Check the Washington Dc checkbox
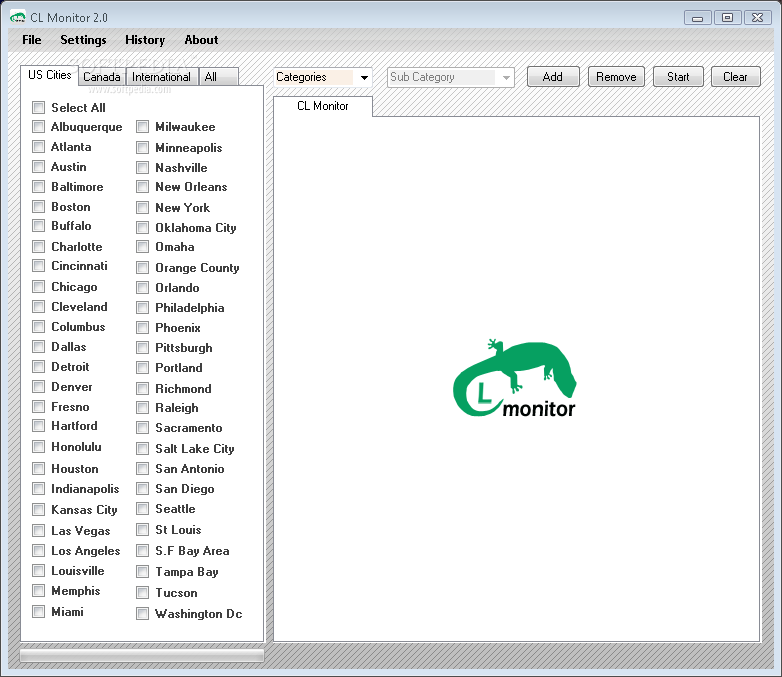The image size is (782, 677). pos(143,614)
